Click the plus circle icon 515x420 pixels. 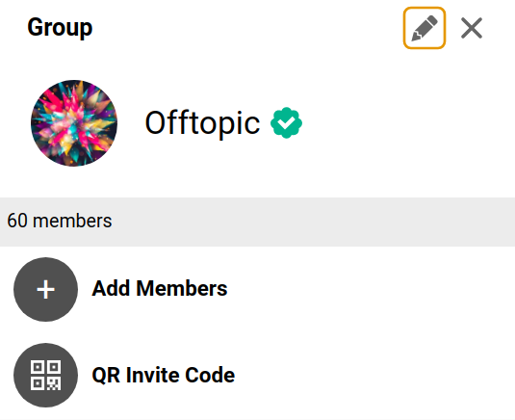tap(45, 290)
